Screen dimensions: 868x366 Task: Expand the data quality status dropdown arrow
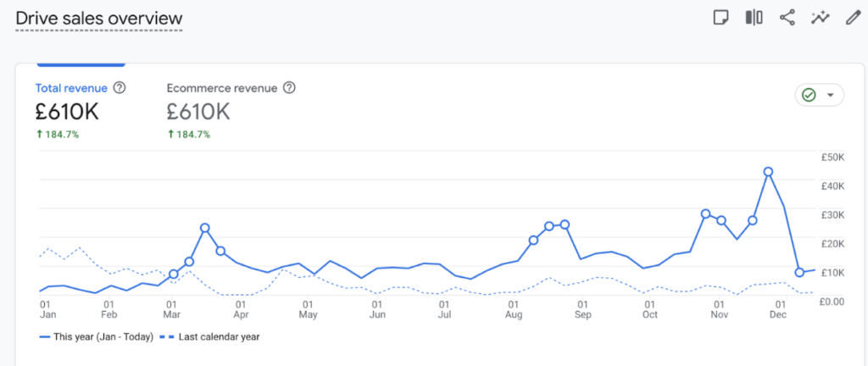tap(831, 95)
